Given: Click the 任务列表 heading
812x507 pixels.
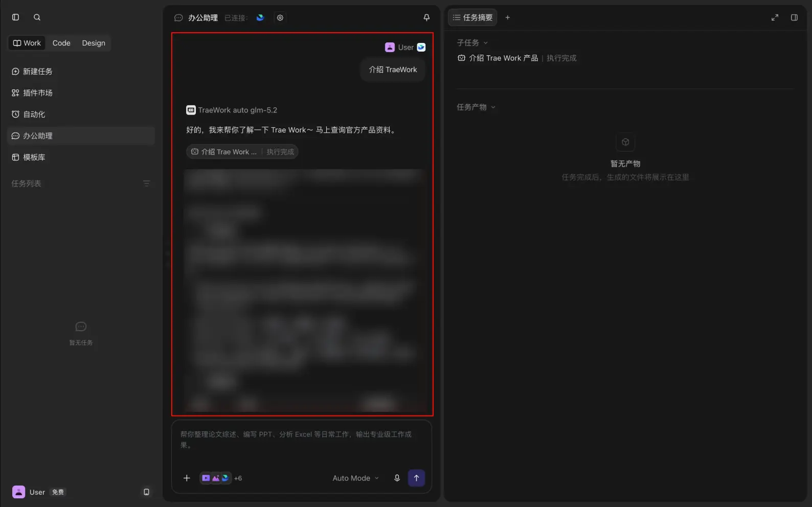Looking at the screenshot, I should [27, 183].
